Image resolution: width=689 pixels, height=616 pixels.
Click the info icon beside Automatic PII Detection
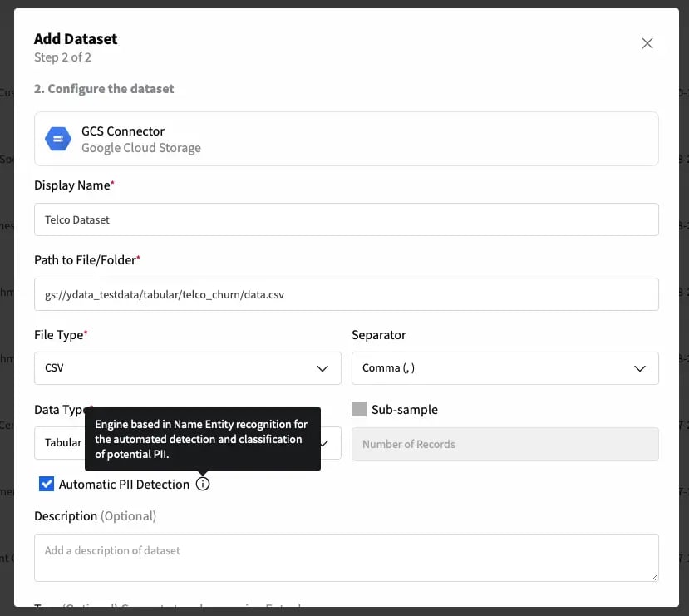coord(203,484)
